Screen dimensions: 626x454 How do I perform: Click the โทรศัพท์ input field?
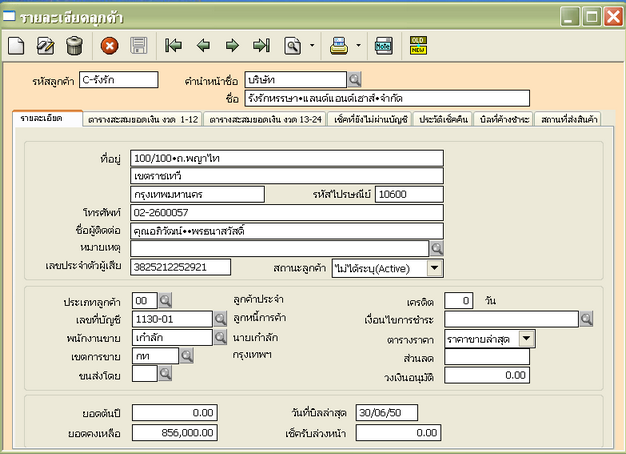(x=286, y=212)
